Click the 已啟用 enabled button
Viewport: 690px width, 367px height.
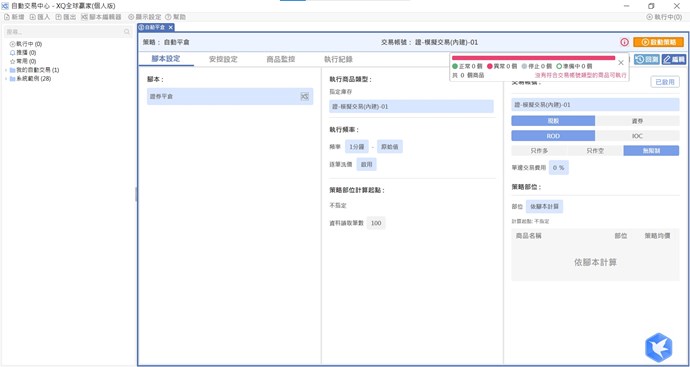click(x=664, y=82)
